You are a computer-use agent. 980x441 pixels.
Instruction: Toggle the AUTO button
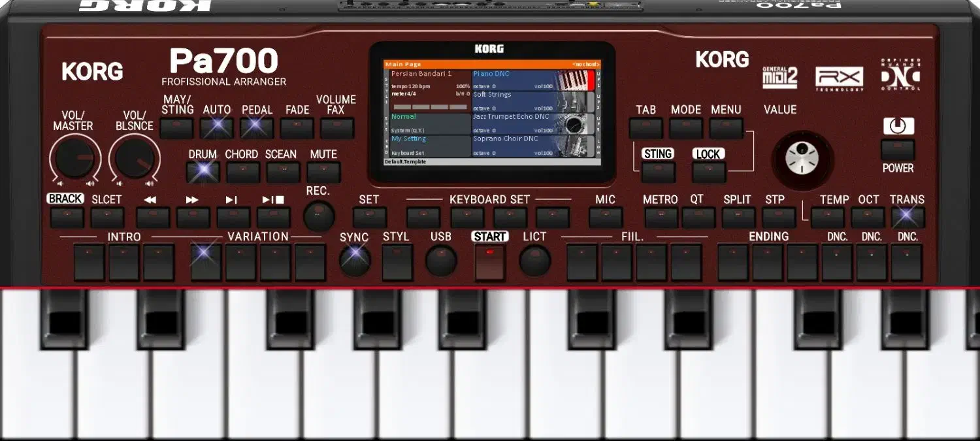(x=217, y=128)
